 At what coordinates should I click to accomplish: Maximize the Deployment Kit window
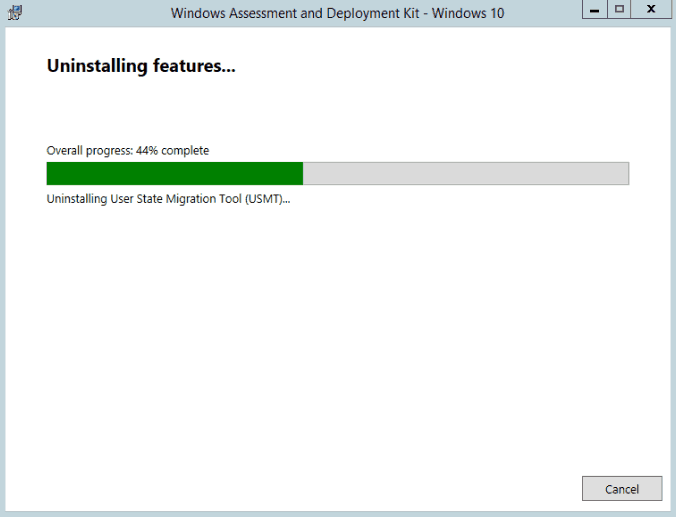pyautogui.click(x=619, y=9)
